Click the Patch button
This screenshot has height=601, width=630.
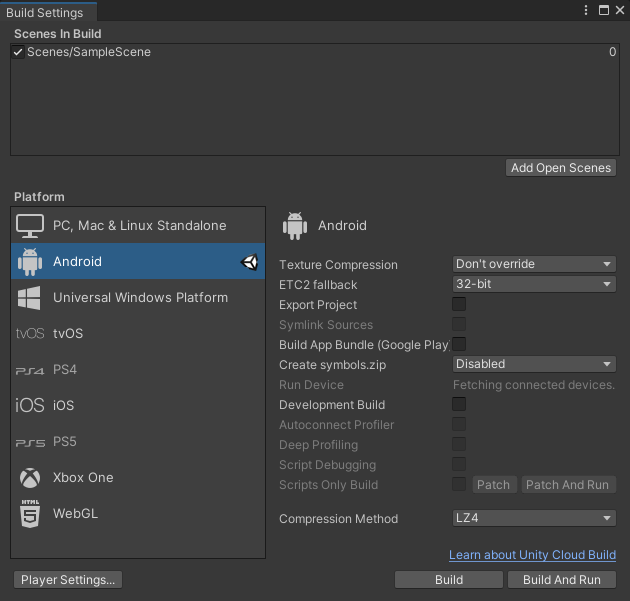(x=493, y=484)
